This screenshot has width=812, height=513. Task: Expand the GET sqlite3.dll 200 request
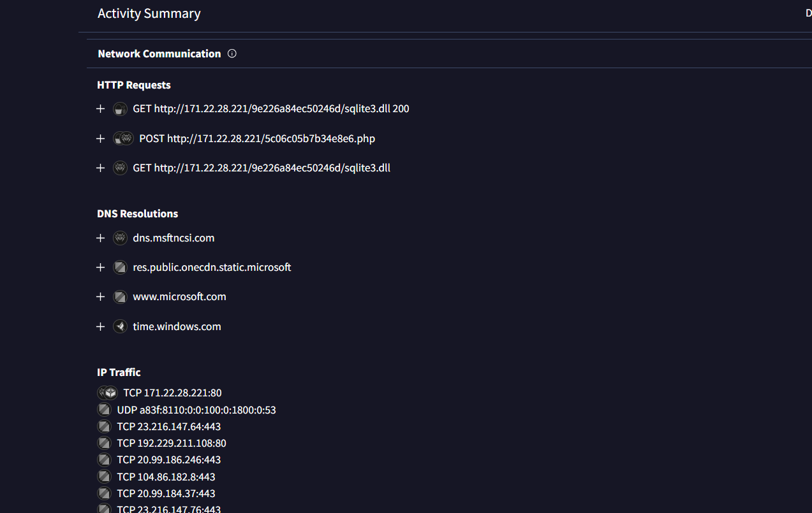click(x=100, y=109)
